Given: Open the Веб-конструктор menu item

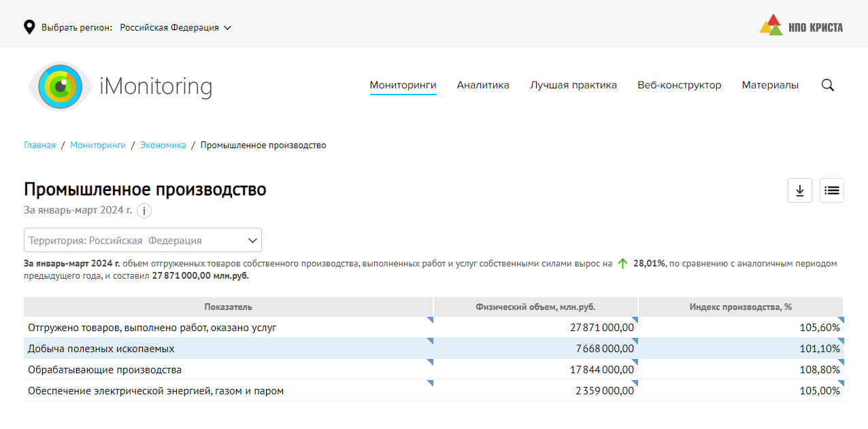Looking at the screenshot, I should 679,85.
